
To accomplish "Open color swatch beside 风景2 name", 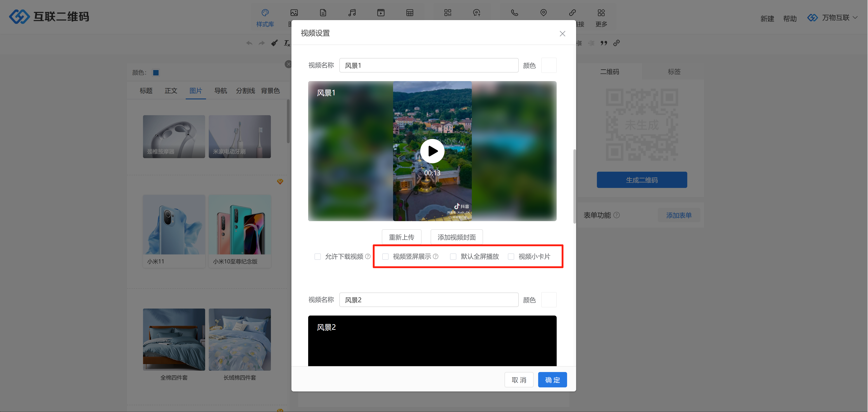I will coord(549,300).
